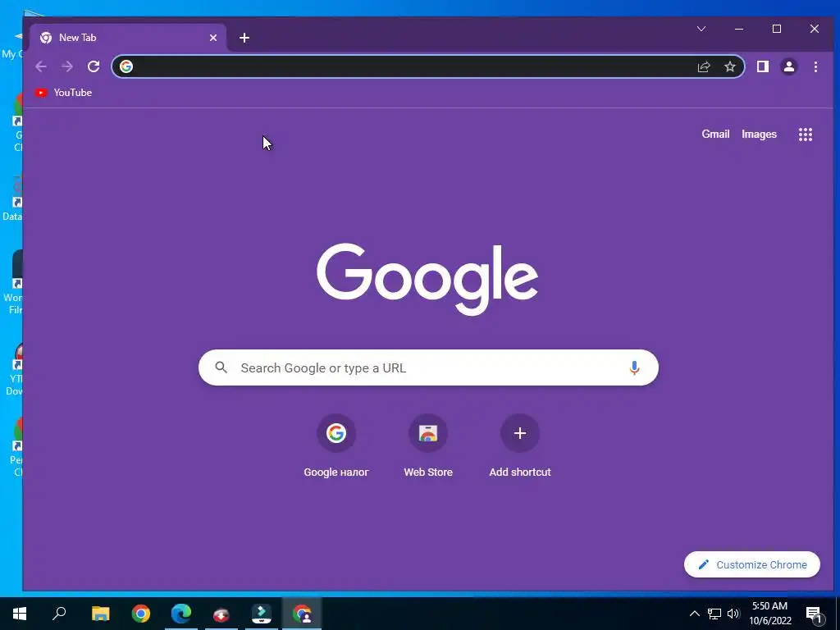840x630 pixels.
Task: Show hidden system tray icons
Action: (x=694, y=614)
